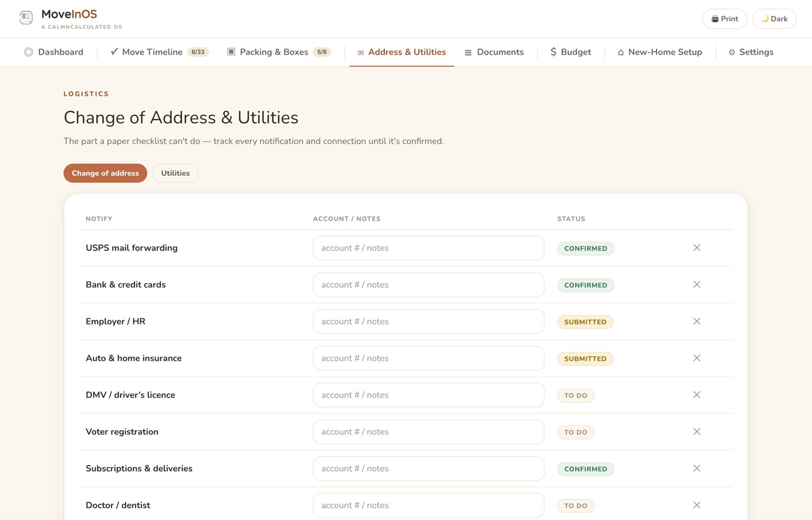Click the Packing & Boxes box icon
This screenshot has width=812, height=520.
point(231,52)
